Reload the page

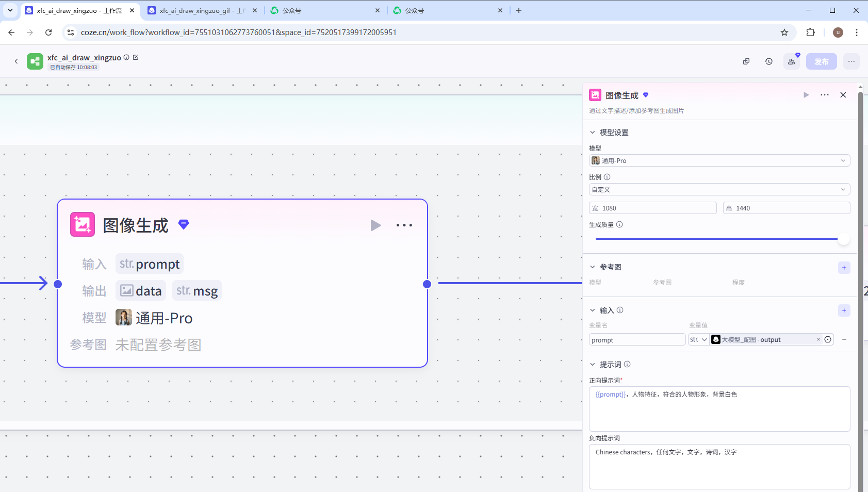48,32
